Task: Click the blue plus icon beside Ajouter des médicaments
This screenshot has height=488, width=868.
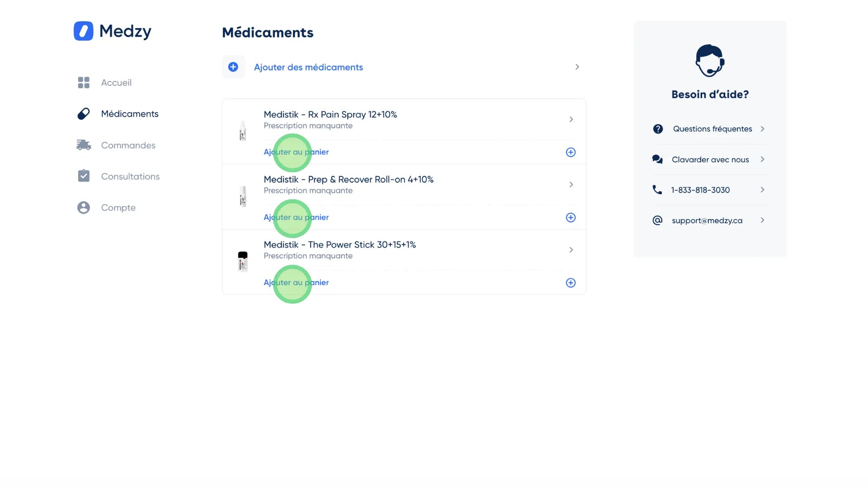Action: [233, 67]
